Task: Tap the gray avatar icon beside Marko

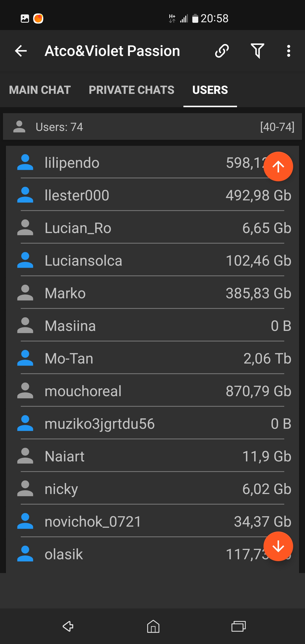Action: (25, 293)
